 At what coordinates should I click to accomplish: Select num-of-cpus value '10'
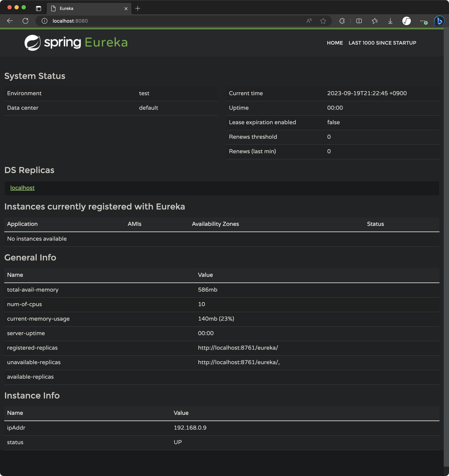point(201,304)
